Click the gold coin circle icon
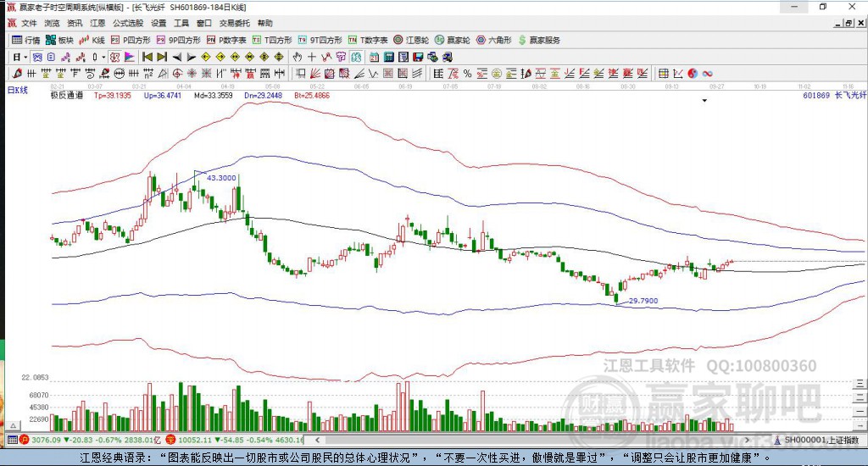This screenshot has height=466, width=868. tap(497, 74)
